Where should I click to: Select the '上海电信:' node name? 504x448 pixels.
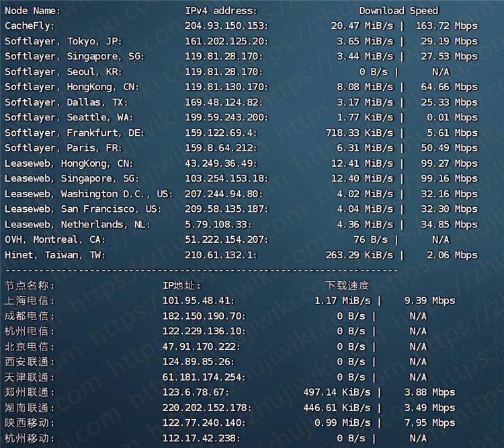click(x=30, y=301)
